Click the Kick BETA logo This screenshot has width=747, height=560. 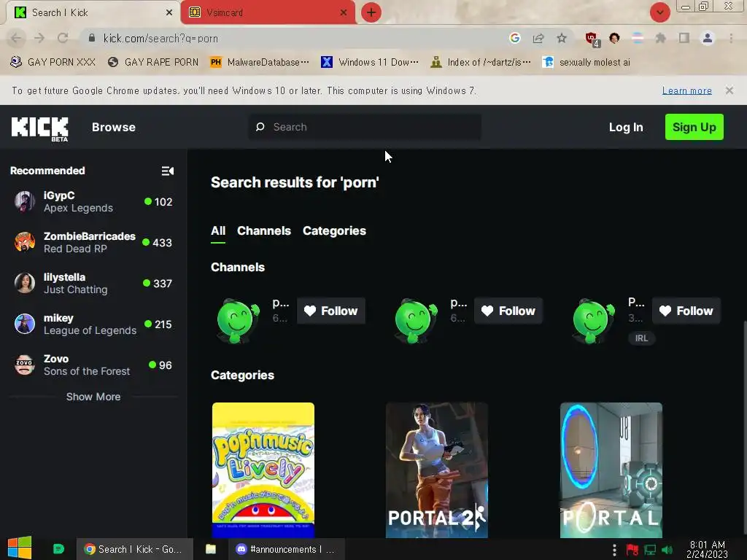[40, 128]
